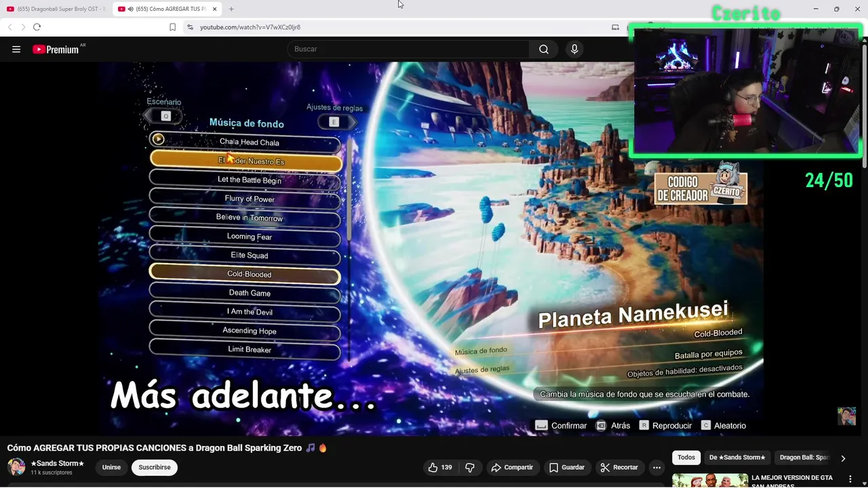
Task: View site information icon beside URL
Action: tap(190, 27)
